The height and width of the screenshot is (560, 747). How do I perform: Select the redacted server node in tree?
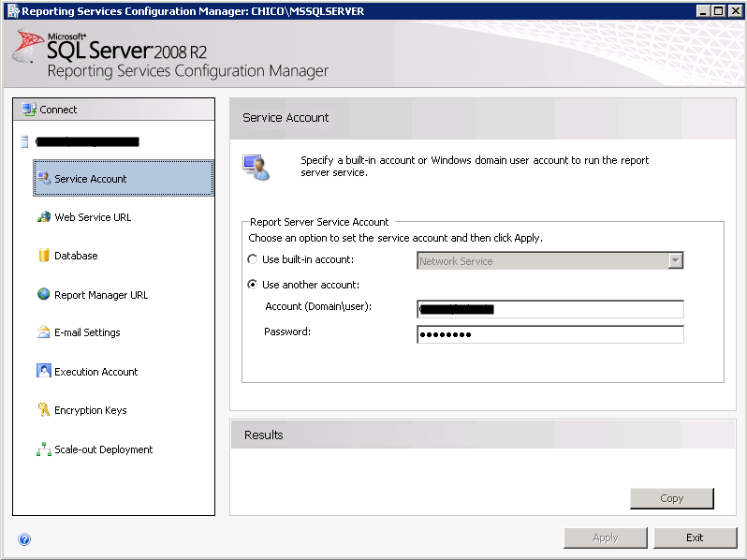pyautogui.click(x=87, y=141)
